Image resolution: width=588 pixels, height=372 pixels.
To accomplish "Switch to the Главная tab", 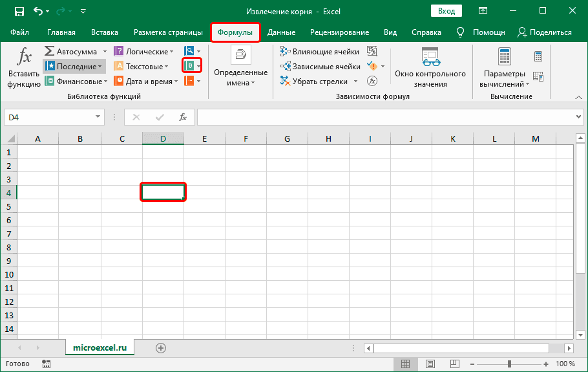I will (x=61, y=32).
